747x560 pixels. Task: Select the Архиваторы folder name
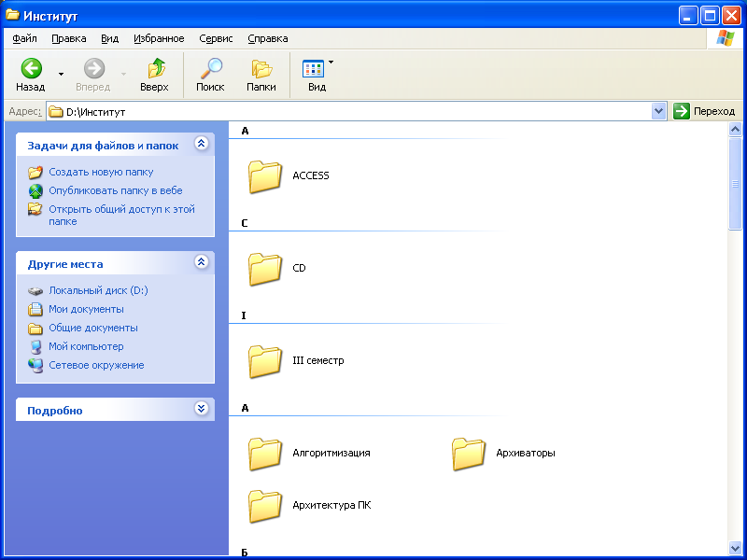526,453
